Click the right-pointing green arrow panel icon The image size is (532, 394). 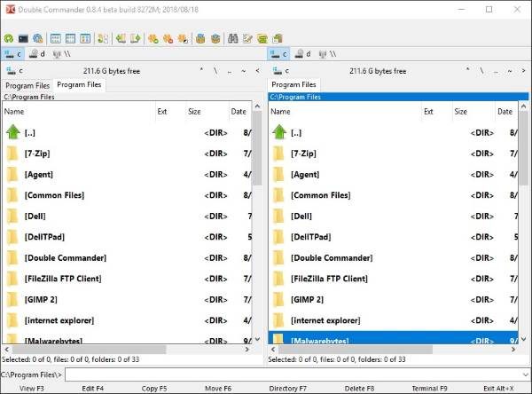(136, 38)
